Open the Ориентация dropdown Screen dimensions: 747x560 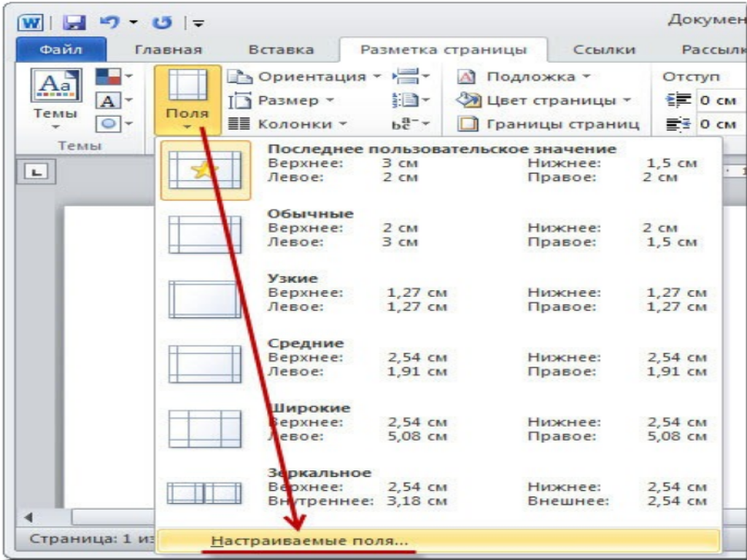click(x=304, y=76)
